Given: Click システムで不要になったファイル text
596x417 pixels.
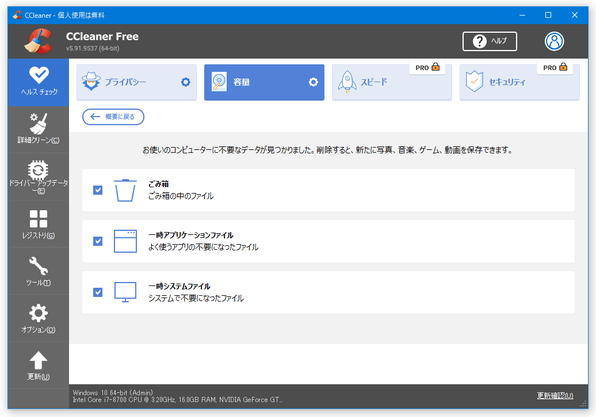Looking at the screenshot, I should click(196, 298).
